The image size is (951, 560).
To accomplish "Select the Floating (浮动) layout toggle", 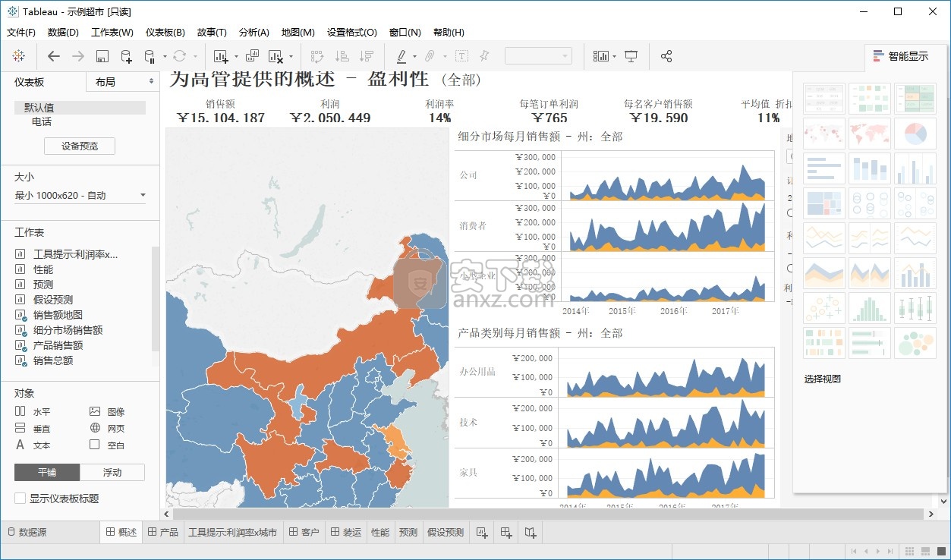I will 112,472.
